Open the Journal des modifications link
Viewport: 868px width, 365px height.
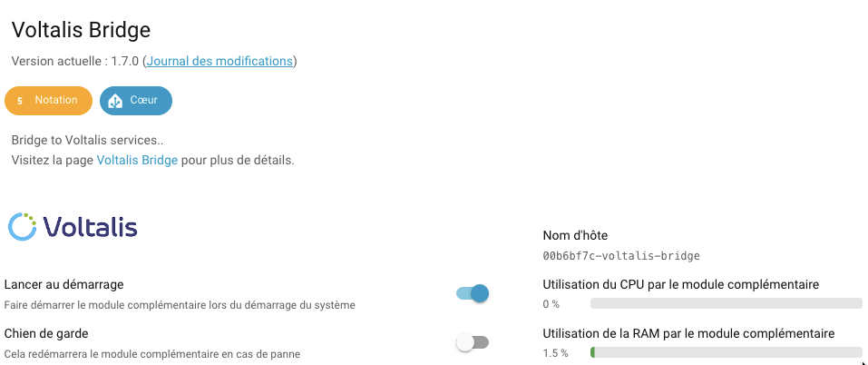(219, 61)
